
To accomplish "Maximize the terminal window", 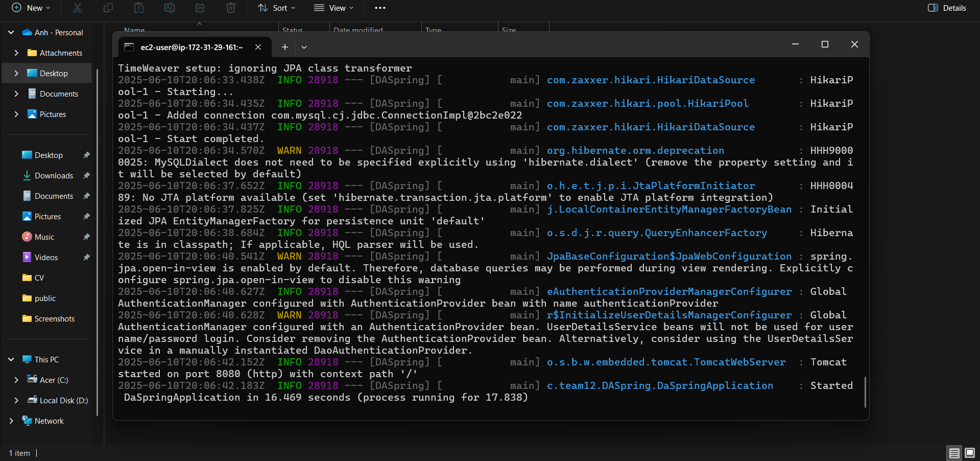I will (x=825, y=44).
